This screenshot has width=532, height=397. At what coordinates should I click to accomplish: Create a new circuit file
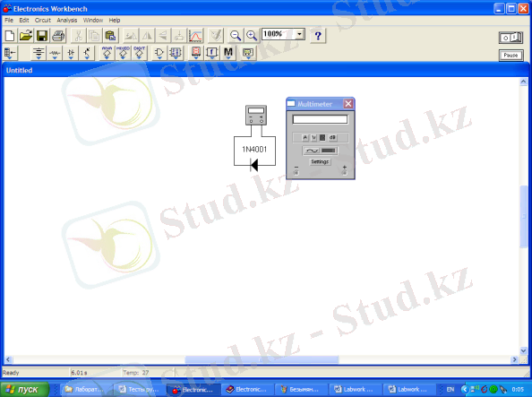click(x=10, y=35)
